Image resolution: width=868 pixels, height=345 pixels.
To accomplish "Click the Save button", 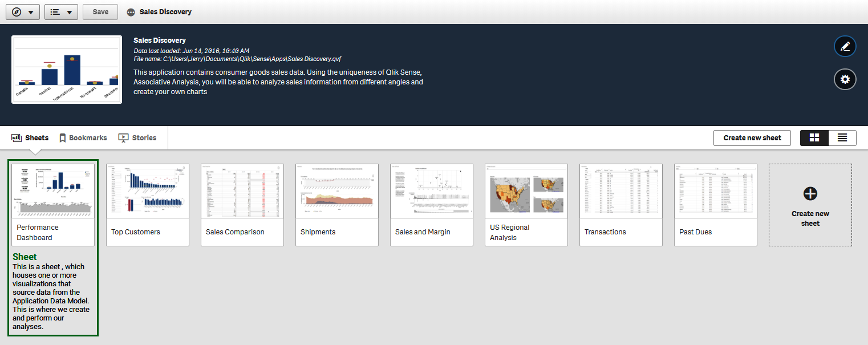I will (x=100, y=12).
